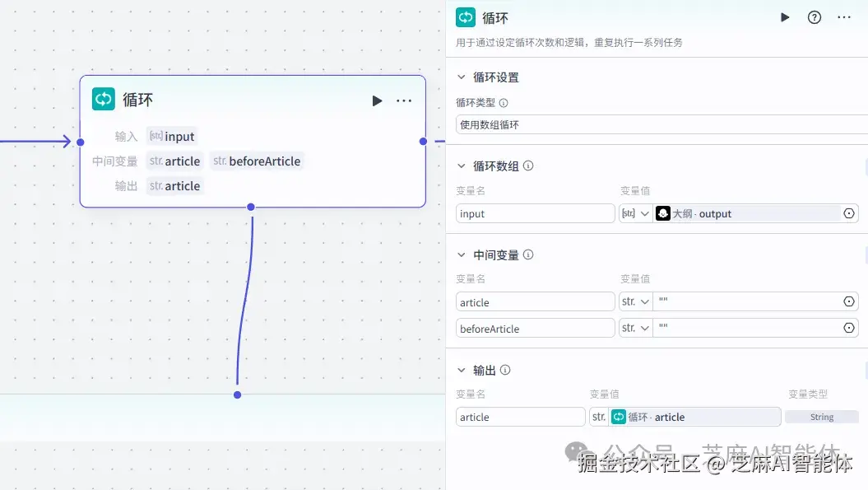
Task: Collapse the 循环设置 section
Action: [x=462, y=77]
